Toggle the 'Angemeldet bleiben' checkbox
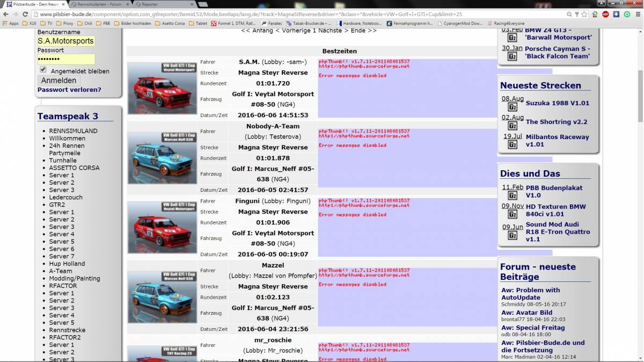Image resolution: width=644 pixels, height=362 pixels. coord(43,70)
